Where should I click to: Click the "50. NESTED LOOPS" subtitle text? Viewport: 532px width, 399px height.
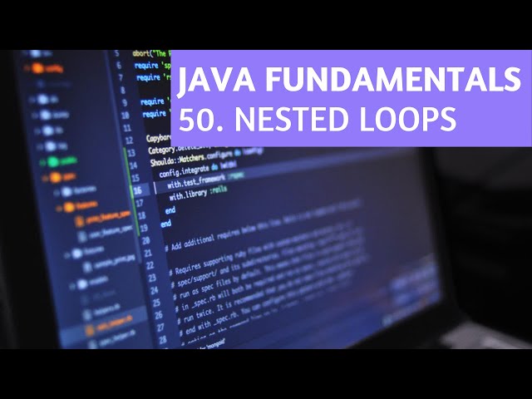(x=318, y=119)
